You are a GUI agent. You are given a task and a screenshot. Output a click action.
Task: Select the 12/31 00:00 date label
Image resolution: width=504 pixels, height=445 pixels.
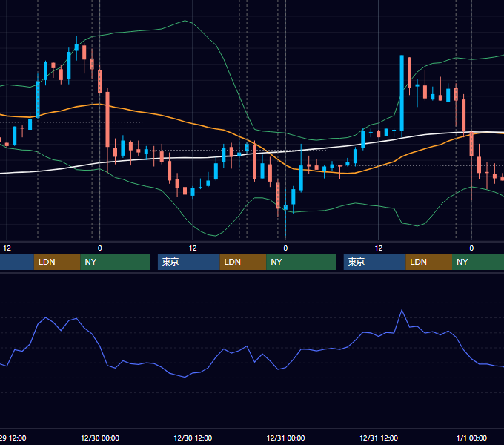[286, 438]
